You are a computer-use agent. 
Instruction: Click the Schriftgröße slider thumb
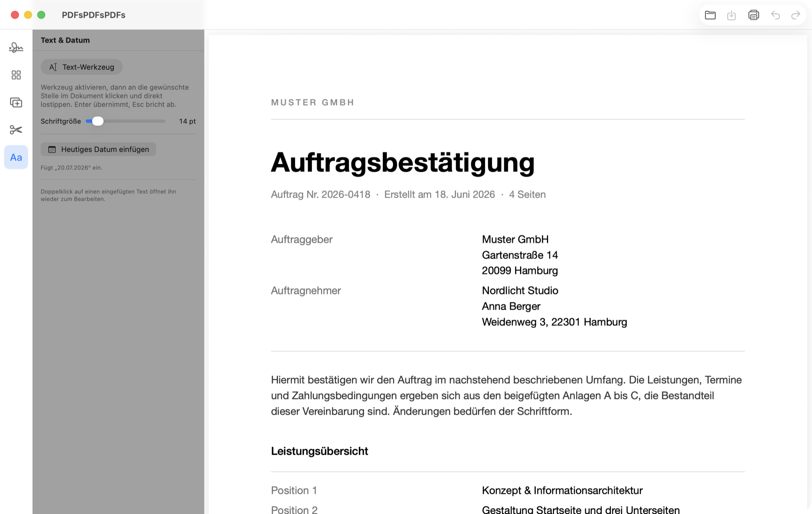tap(97, 121)
